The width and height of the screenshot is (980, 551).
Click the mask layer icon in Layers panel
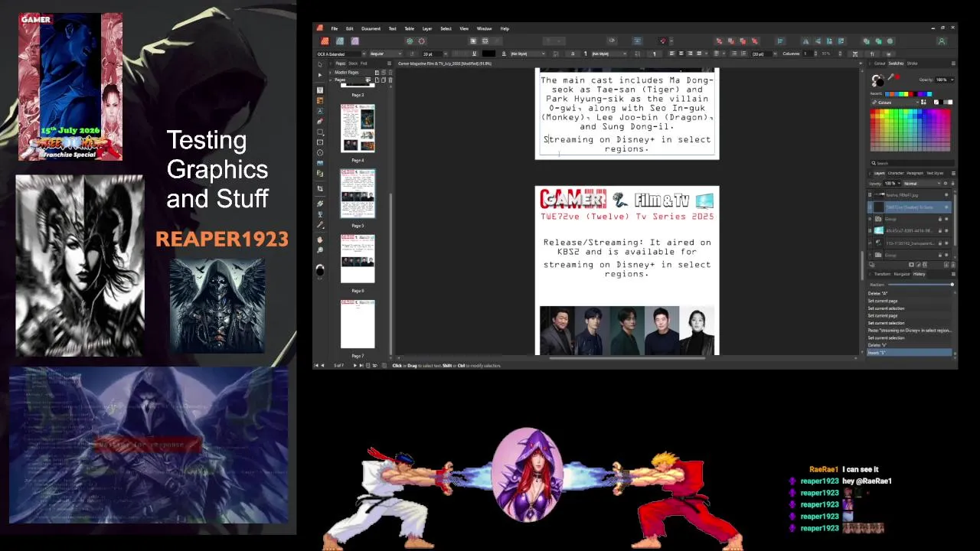(x=911, y=264)
